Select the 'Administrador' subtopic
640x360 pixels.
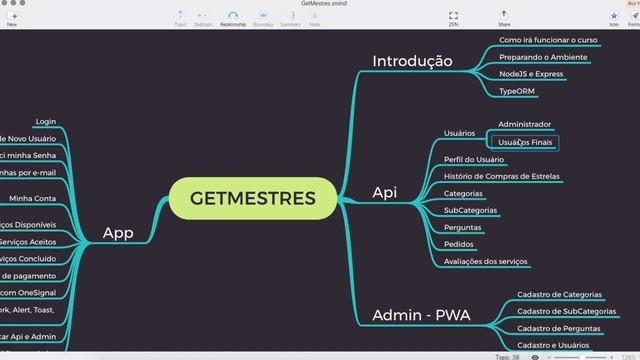[x=524, y=124]
